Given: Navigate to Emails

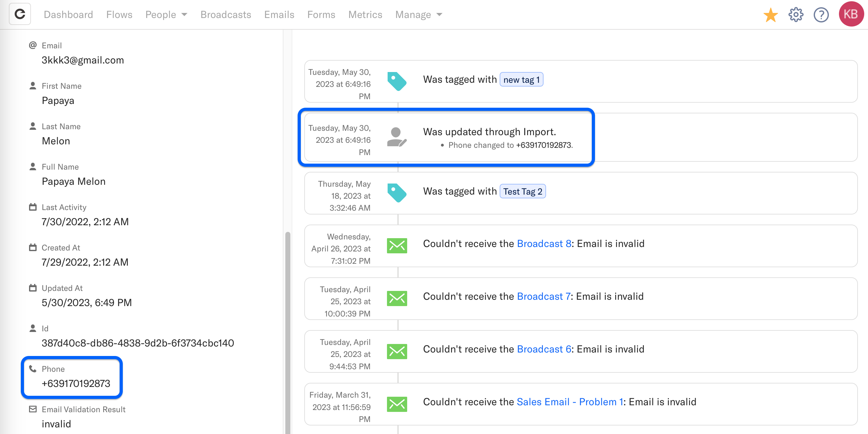Looking at the screenshot, I should tap(279, 15).
